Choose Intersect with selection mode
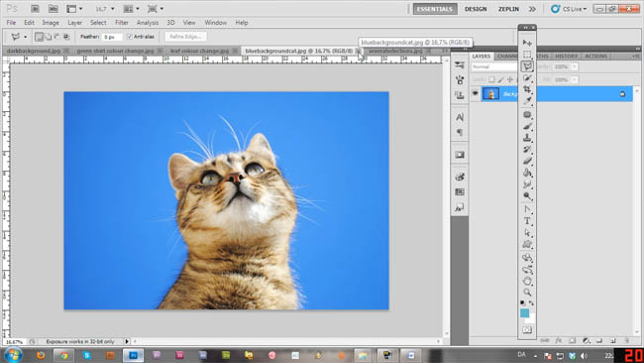Screen dimensions: 644x363 pos(66,37)
